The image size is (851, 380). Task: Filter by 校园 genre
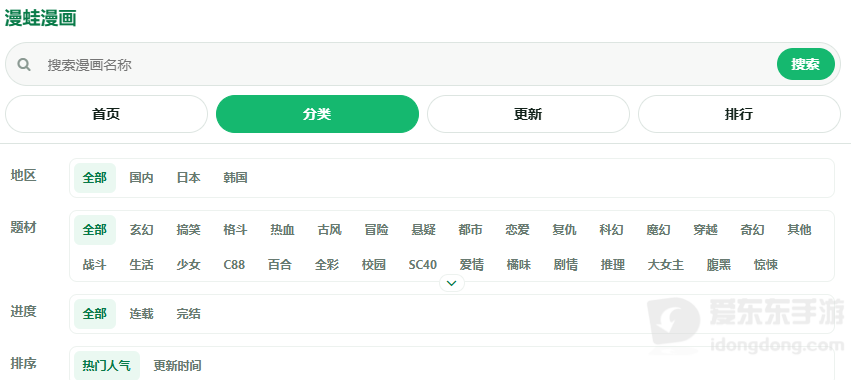(374, 264)
